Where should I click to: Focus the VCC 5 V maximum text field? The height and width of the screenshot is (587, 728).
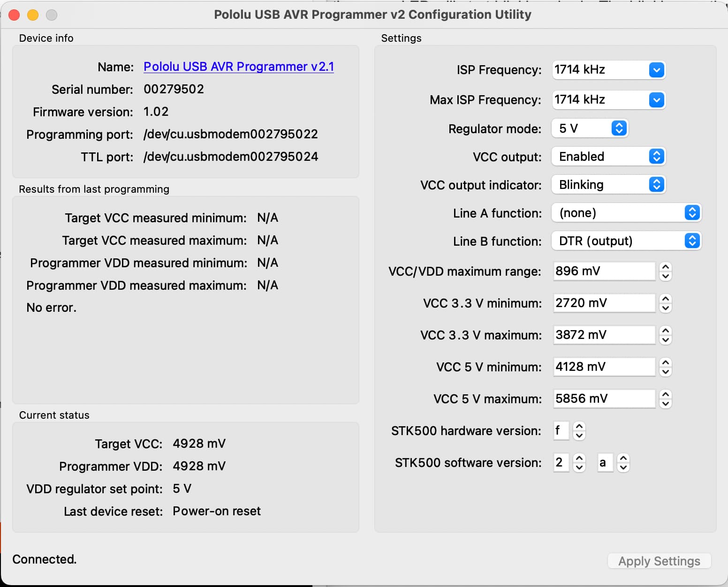pyautogui.click(x=604, y=399)
